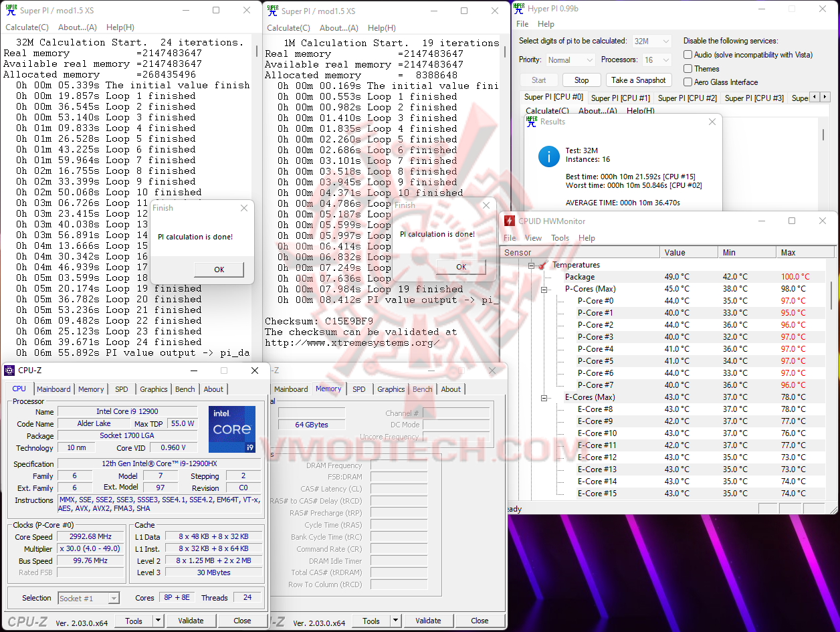
Task: Open the Processors 16 dropdown
Action: pos(656,60)
